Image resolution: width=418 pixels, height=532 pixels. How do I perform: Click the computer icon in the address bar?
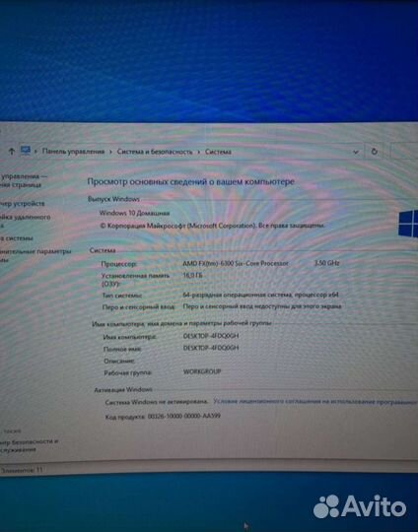(x=26, y=151)
